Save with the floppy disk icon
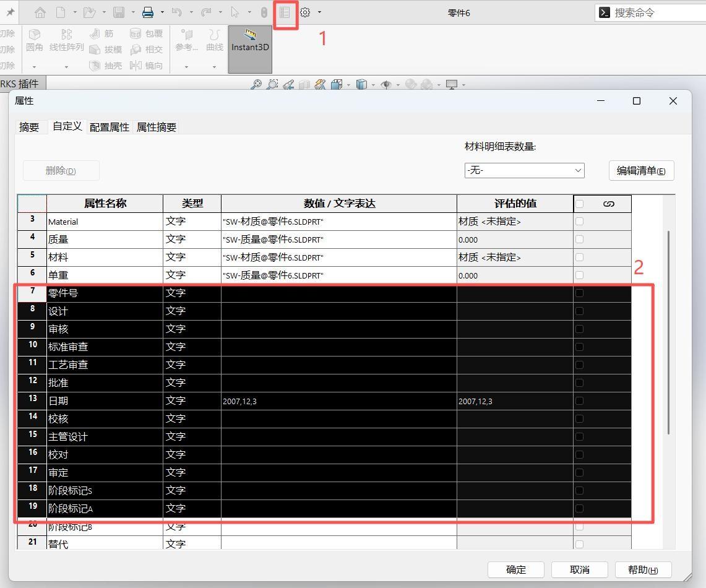The height and width of the screenshot is (588, 706). pyautogui.click(x=119, y=12)
